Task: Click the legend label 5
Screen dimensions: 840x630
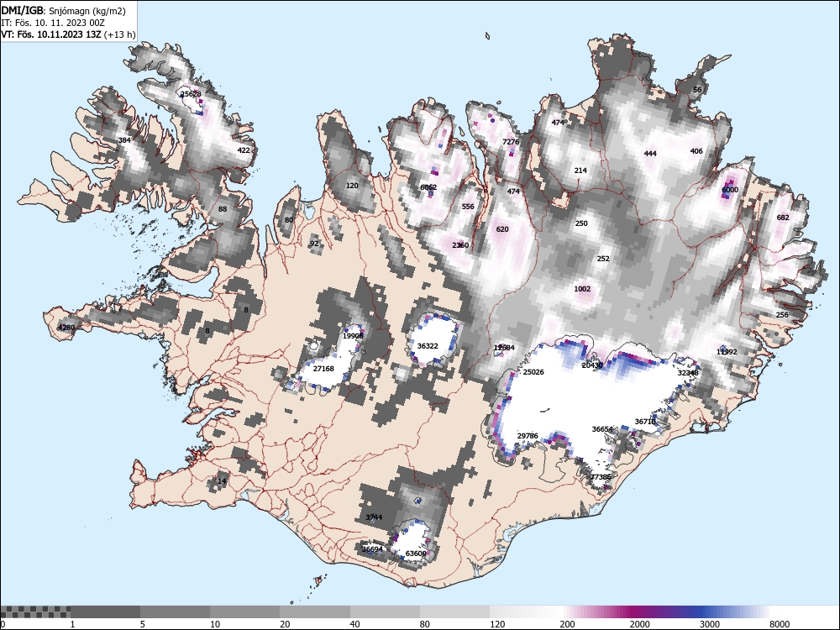Action: tap(143, 624)
